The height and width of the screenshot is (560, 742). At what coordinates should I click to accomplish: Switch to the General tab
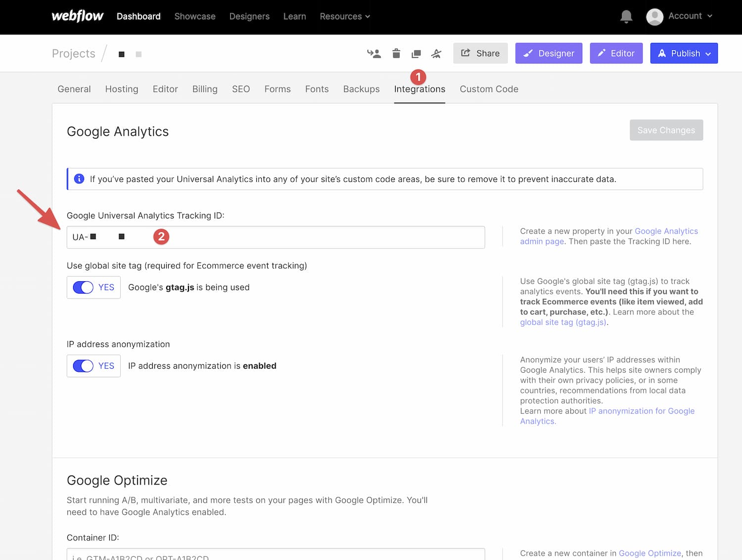(x=74, y=89)
